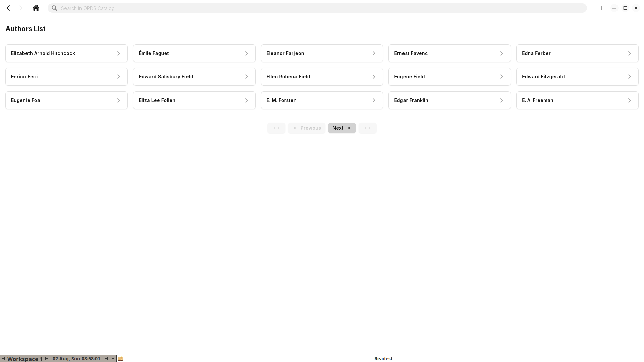Open Eugenie Foa author entry
644x362 pixels.
tap(66, 100)
